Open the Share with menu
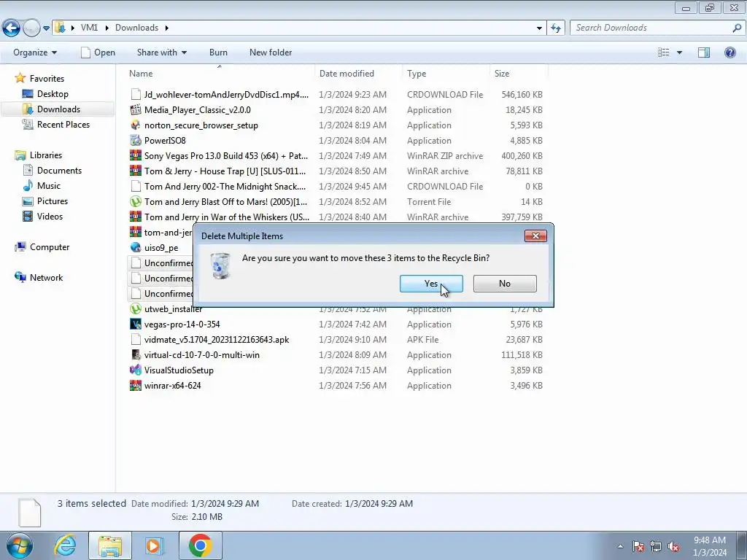This screenshot has height=560, width=747. (161, 52)
